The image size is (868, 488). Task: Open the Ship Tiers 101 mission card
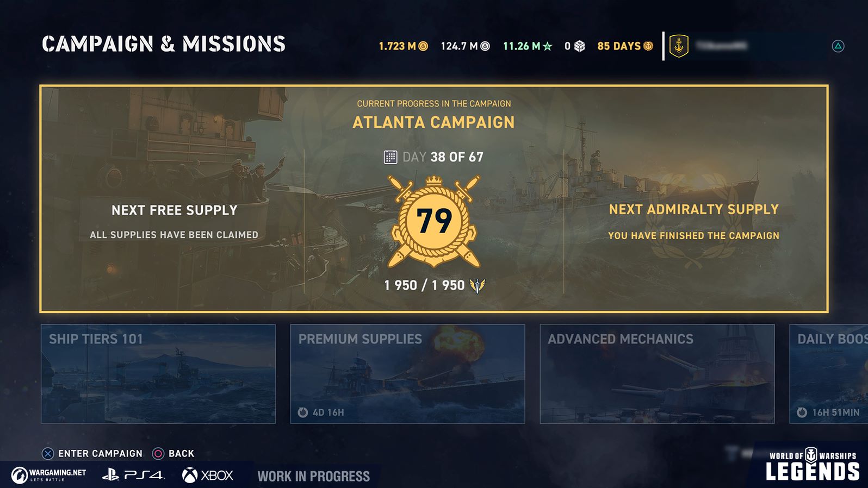(158, 374)
